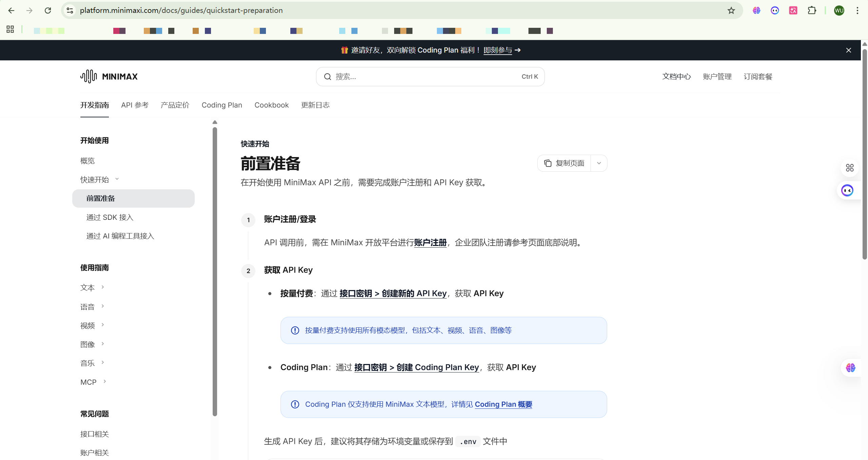This screenshot has height=460, width=868.
Task: Reload the current page
Action: tap(48, 11)
